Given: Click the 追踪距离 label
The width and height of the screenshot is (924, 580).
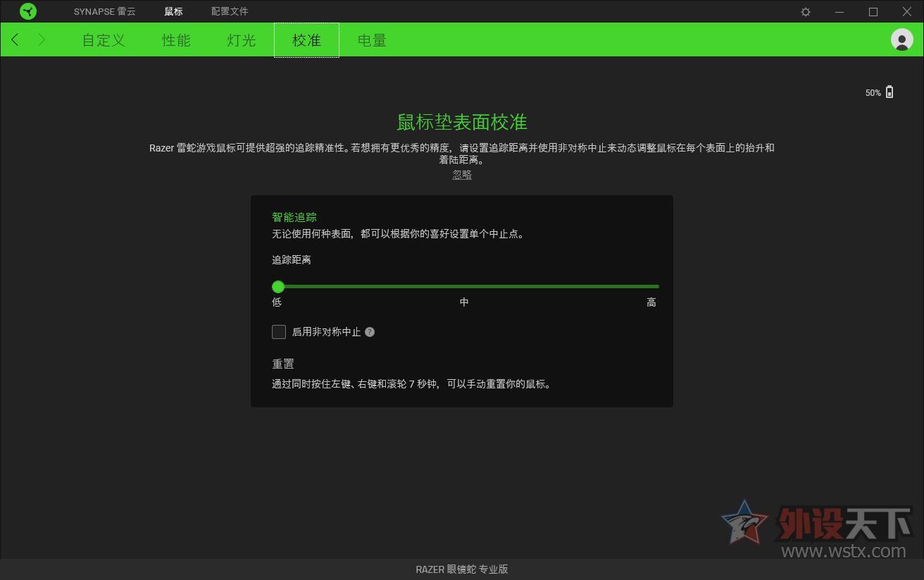Looking at the screenshot, I should [292, 260].
